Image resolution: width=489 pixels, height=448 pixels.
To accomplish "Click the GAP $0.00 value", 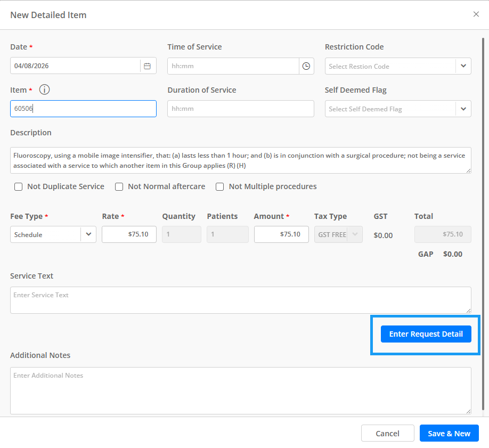I will pyautogui.click(x=453, y=254).
